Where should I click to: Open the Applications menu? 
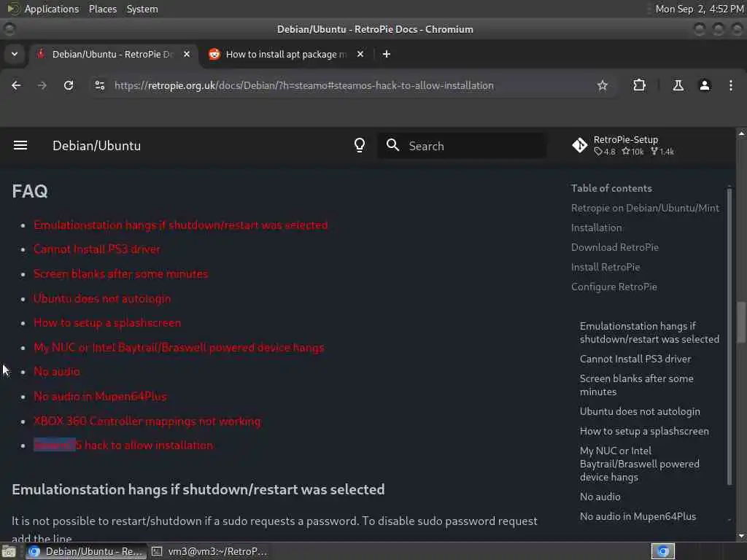tap(52, 9)
